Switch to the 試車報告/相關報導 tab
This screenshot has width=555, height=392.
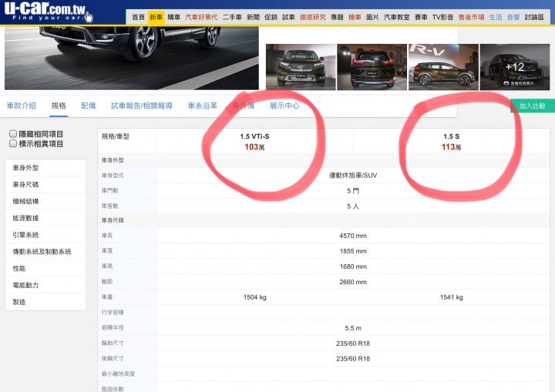[142, 106]
